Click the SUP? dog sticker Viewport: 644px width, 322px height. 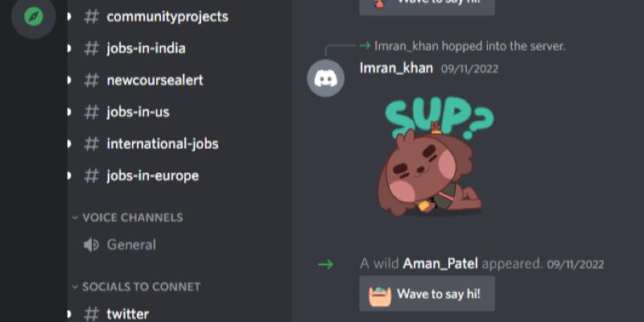(x=436, y=156)
